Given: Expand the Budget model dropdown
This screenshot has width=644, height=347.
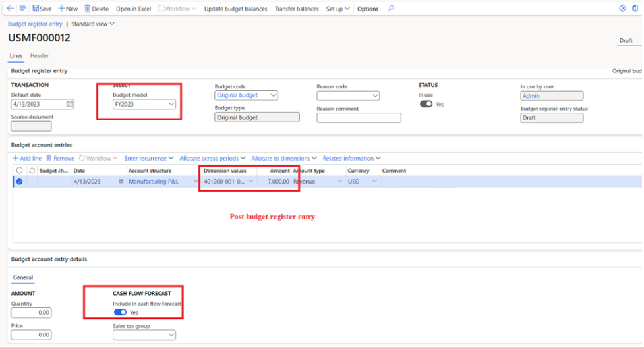Looking at the screenshot, I should point(171,104).
